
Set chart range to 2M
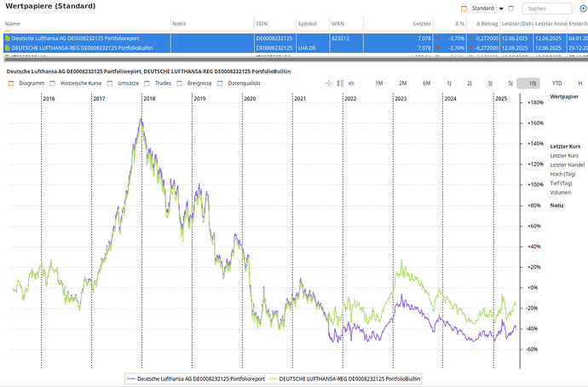click(x=403, y=84)
